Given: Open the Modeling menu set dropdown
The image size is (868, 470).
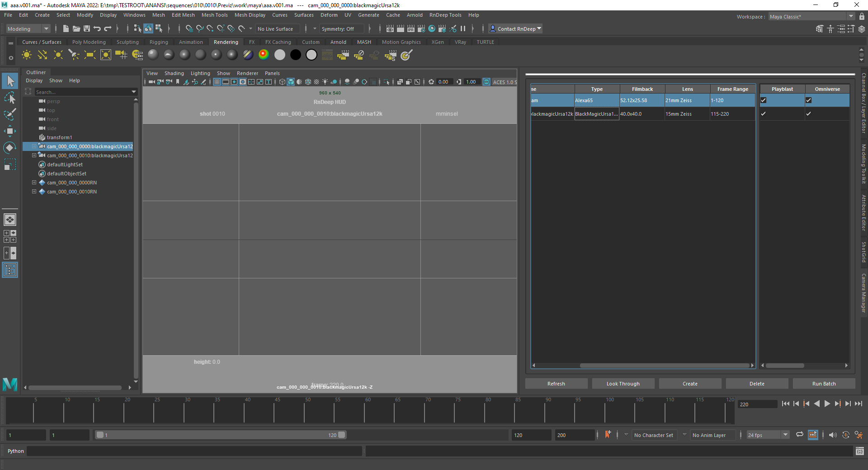Looking at the screenshot, I should (28, 29).
